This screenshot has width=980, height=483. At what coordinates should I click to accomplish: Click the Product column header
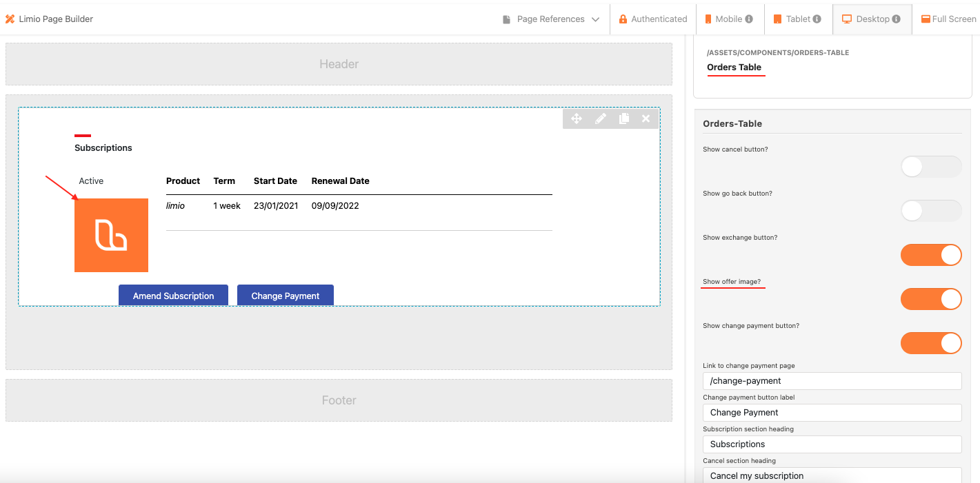coord(183,181)
